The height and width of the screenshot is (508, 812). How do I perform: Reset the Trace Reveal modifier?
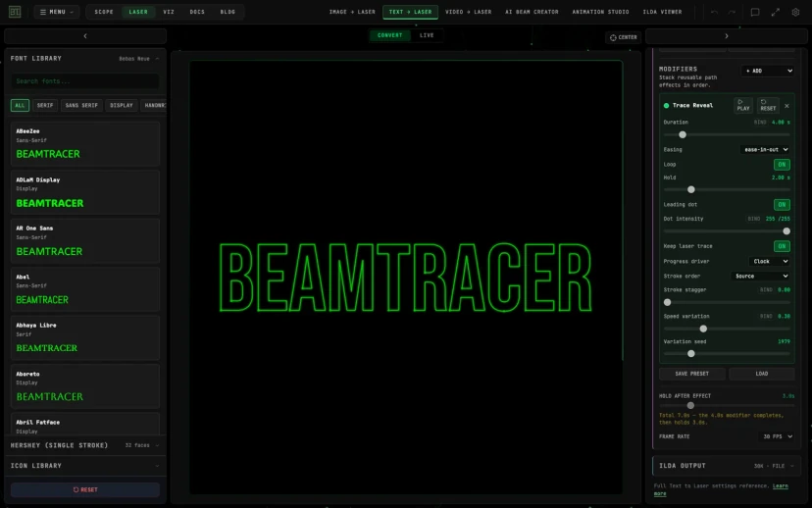tap(768, 105)
